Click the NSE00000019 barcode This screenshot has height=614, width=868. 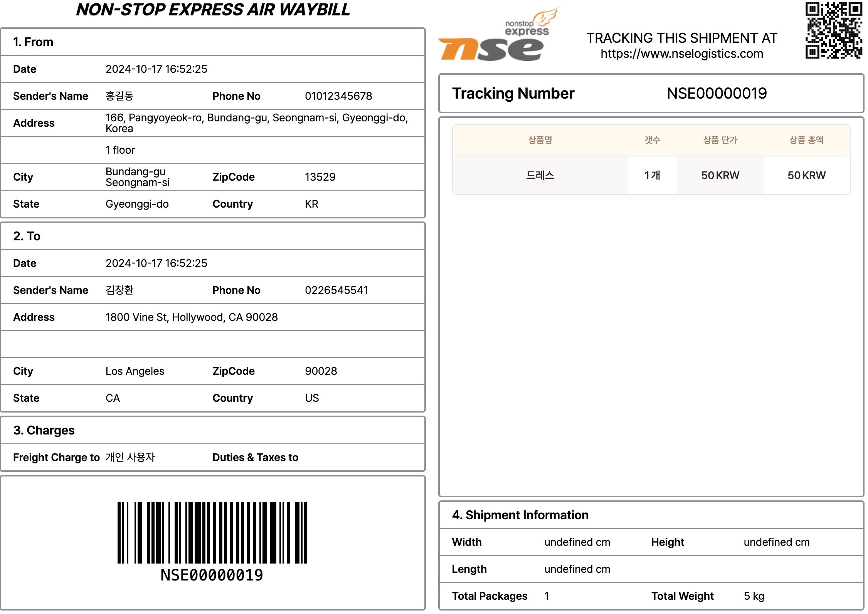coord(212,533)
